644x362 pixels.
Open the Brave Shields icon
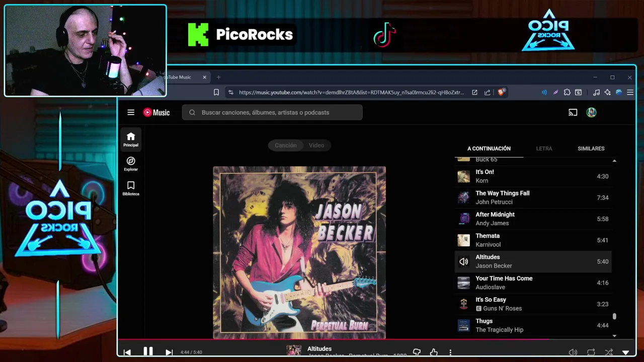point(501,93)
